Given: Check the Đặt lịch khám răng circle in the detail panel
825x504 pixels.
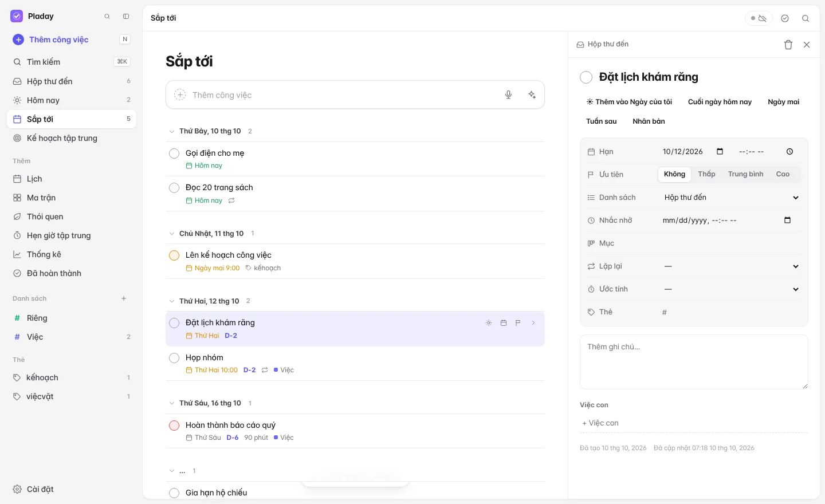Looking at the screenshot, I should point(586,77).
